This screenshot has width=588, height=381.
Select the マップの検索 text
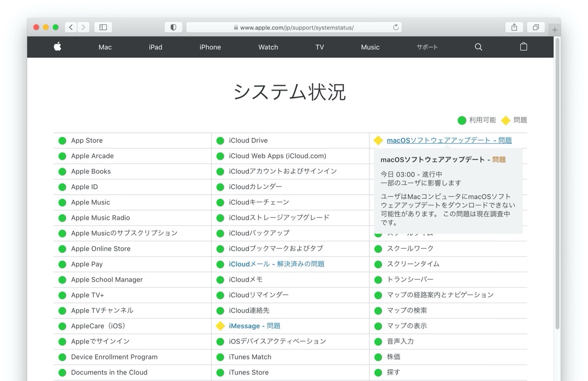[407, 311]
